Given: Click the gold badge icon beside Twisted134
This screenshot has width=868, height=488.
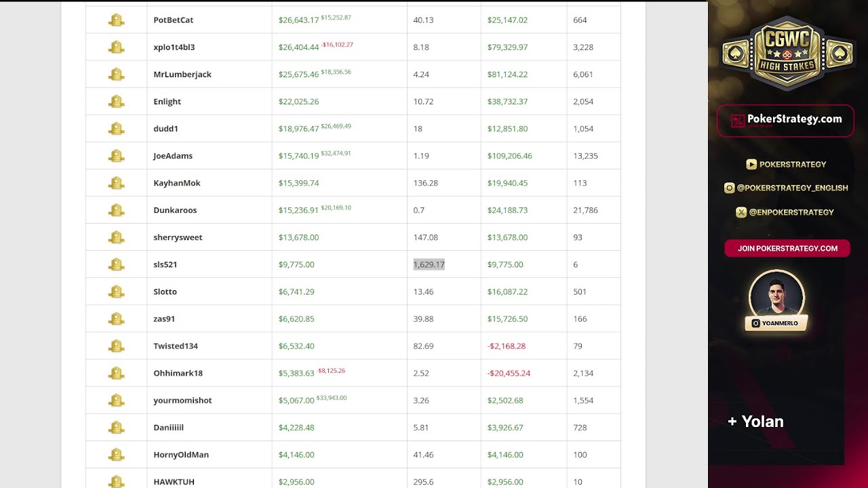Looking at the screenshot, I should click(x=117, y=346).
